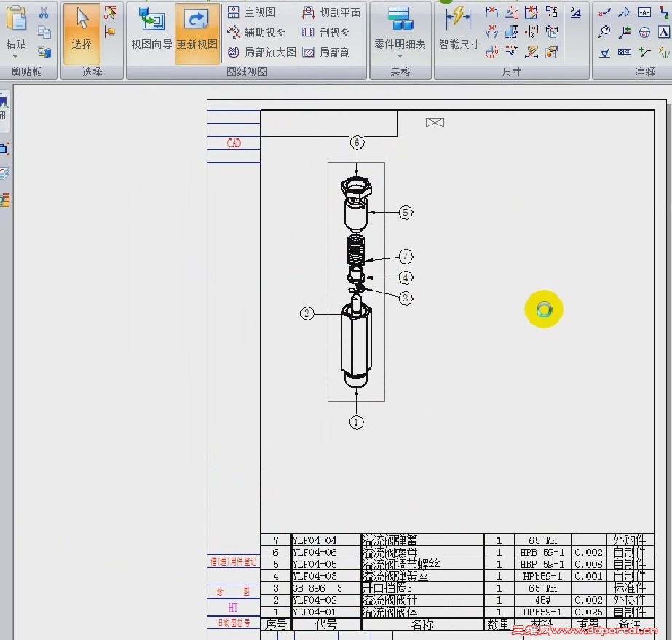Click the fence-select icon beside 选择
Image resolution: width=672 pixels, height=640 pixels.
pos(110,12)
